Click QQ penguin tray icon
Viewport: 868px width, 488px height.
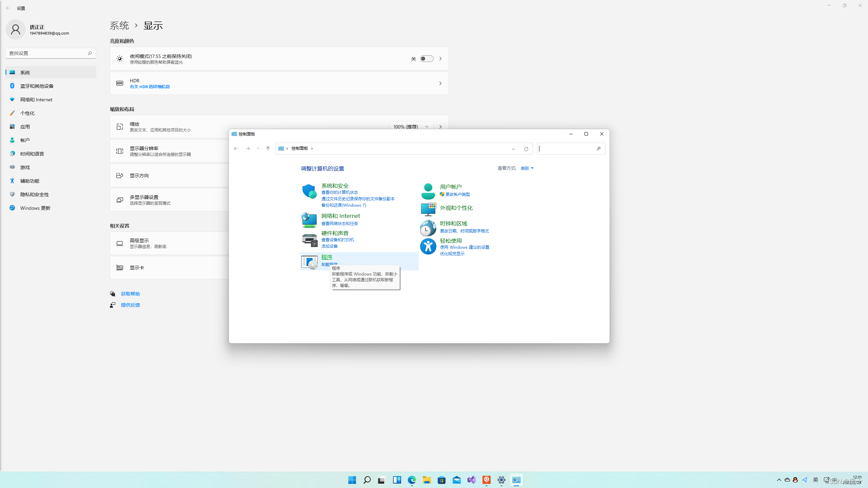[795, 480]
